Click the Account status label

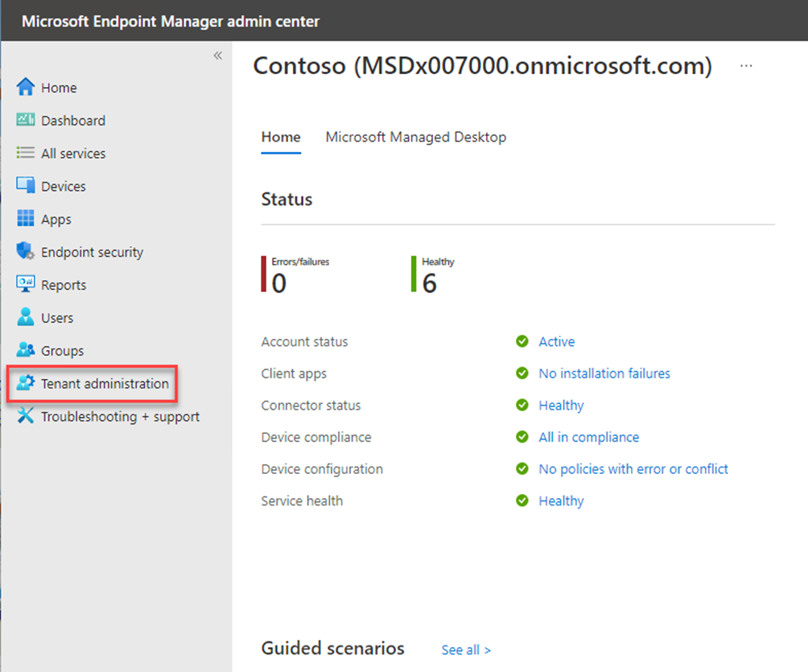(x=304, y=342)
